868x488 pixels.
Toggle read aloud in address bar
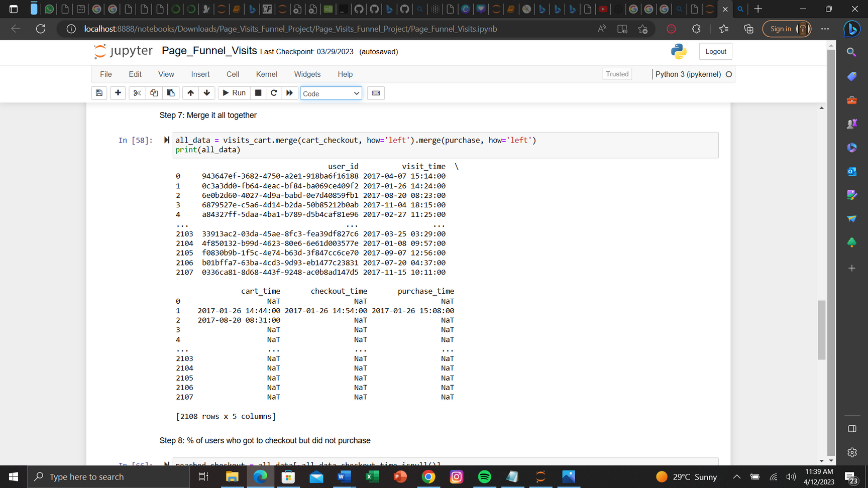click(602, 29)
